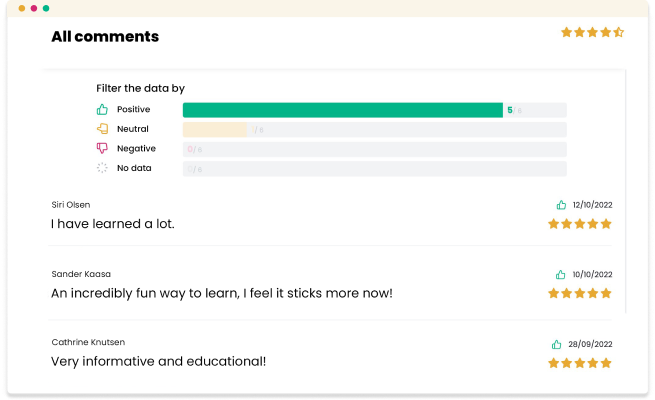
Task: Click thumbs-up icon beside date 12/10/2022
Action: (x=561, y=205)
